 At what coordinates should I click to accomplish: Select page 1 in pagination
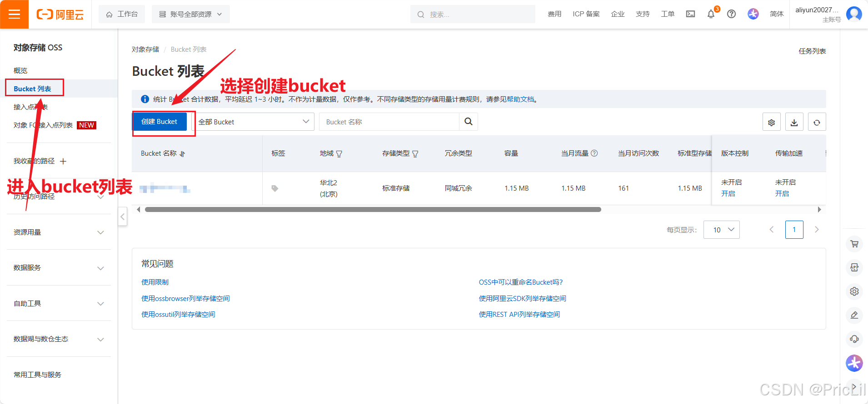(x=794, y=230)
